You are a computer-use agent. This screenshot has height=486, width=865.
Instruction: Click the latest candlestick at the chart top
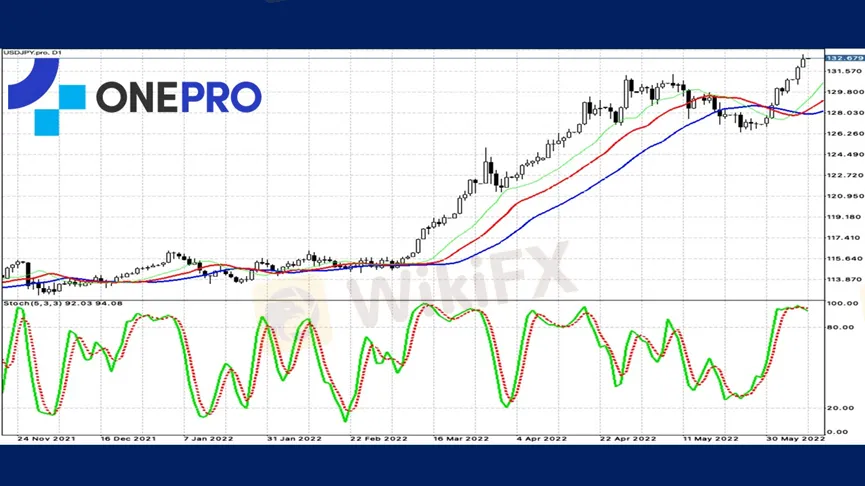pyautogui.click(x=804, y=61)
